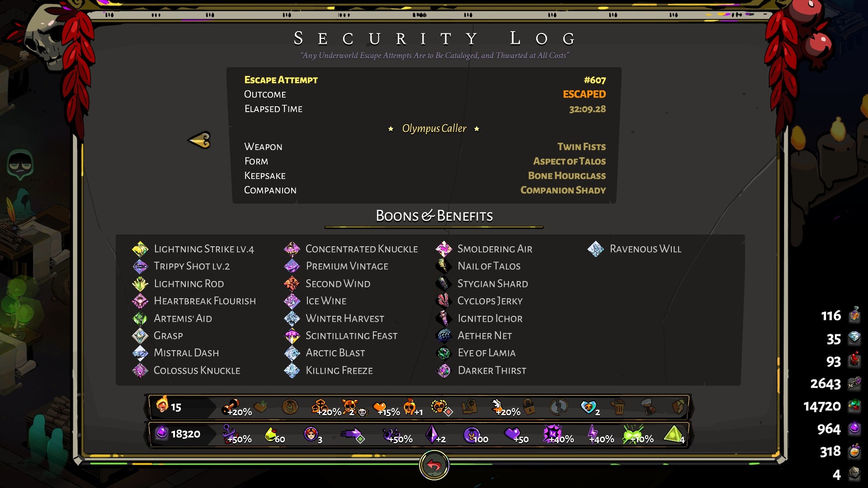
Task: Click the Heat level 15 flame icon
Action: [x=162, y=404]
